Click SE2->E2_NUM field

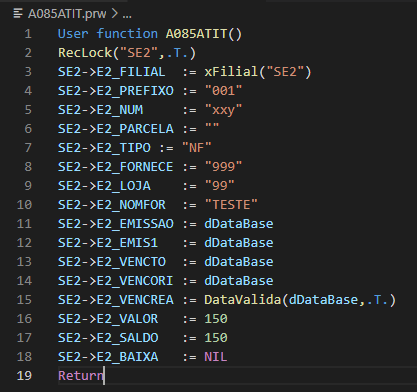point(100,110)
